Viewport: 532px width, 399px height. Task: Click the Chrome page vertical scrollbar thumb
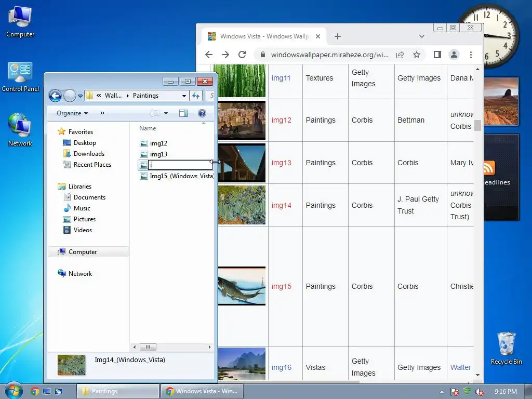click(478, 125)
